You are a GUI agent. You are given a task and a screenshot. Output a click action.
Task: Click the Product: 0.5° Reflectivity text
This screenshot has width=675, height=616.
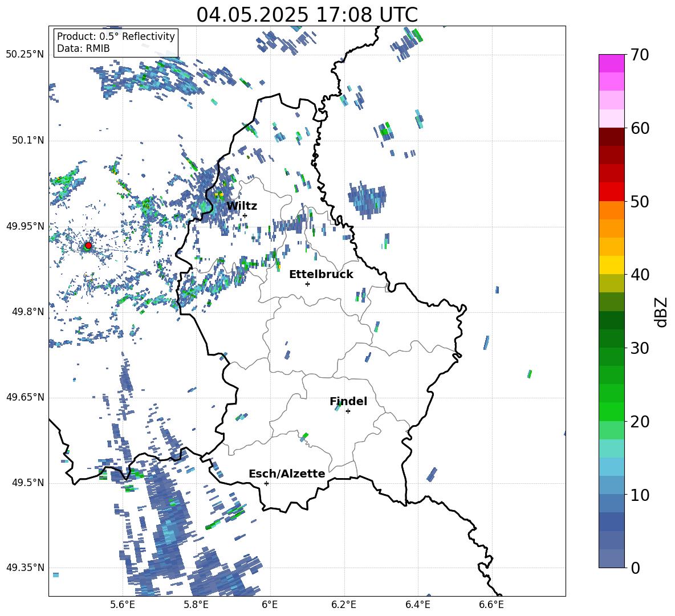(x=116, y=36)
